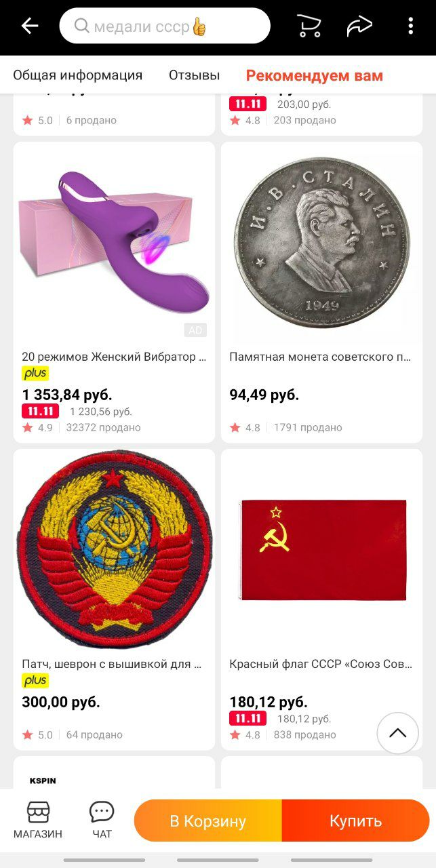The height and width of the screenshot is (868, 436).
Task: Open the USSR emblem patch image
Action: [x=114, y=549]
